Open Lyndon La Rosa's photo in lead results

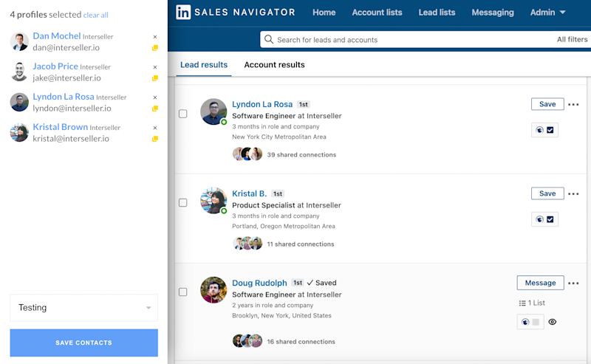(x=213, y=111)
